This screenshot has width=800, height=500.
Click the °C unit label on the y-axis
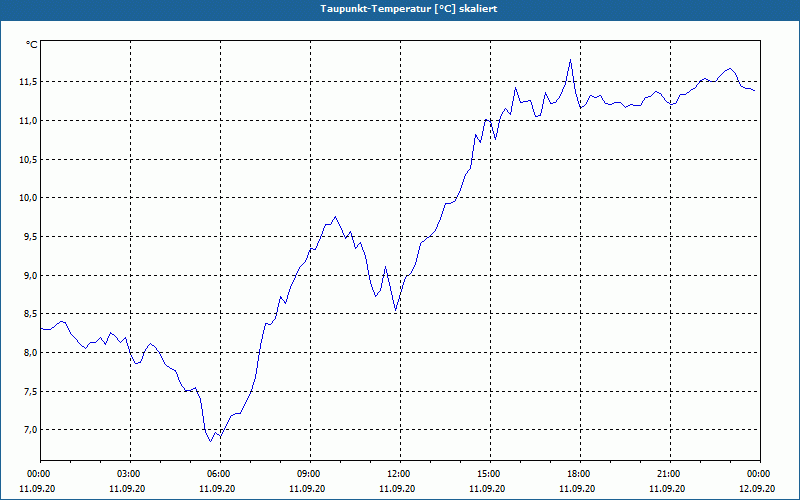point(32,45)
